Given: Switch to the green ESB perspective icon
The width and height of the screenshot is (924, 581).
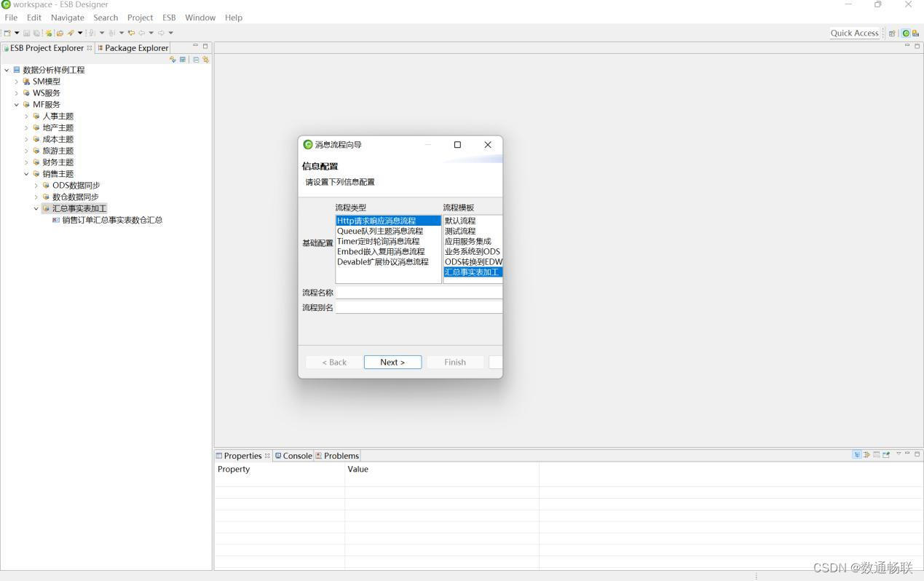Looking at the screenshot, I should [906, 33].
